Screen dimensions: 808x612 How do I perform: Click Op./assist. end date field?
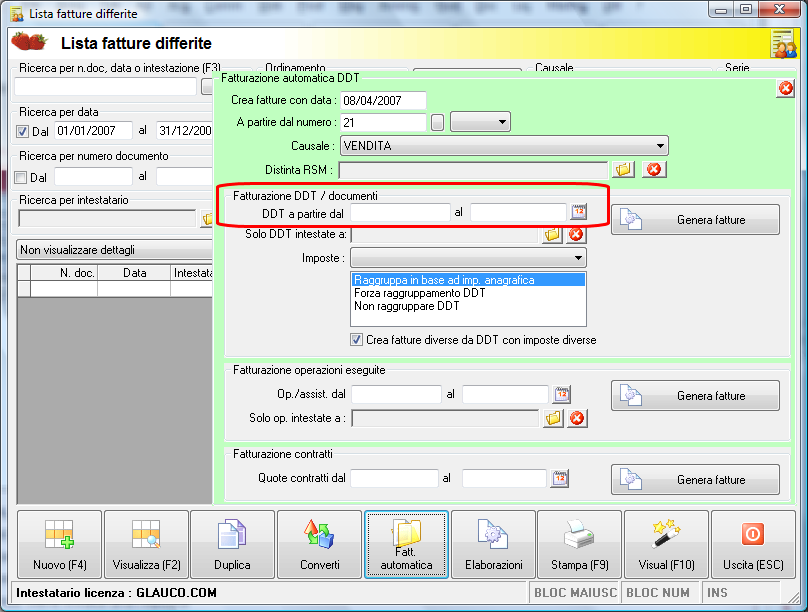point(506,394)
